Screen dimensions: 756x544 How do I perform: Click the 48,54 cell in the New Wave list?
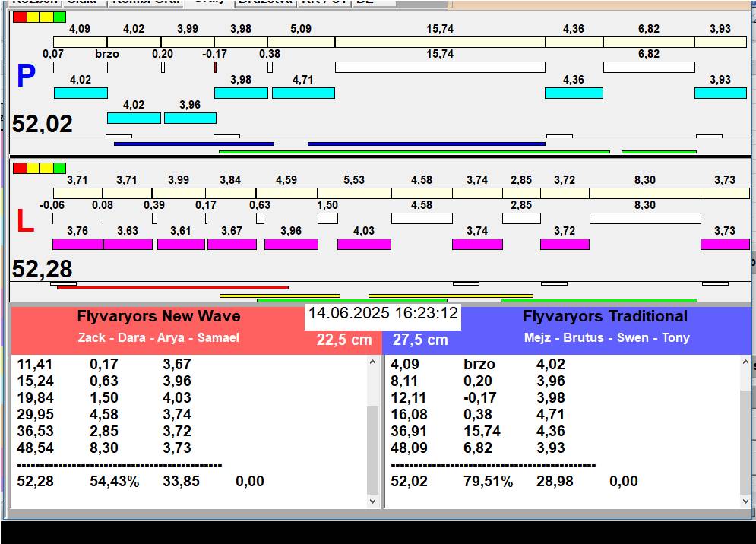coord(35,448)
